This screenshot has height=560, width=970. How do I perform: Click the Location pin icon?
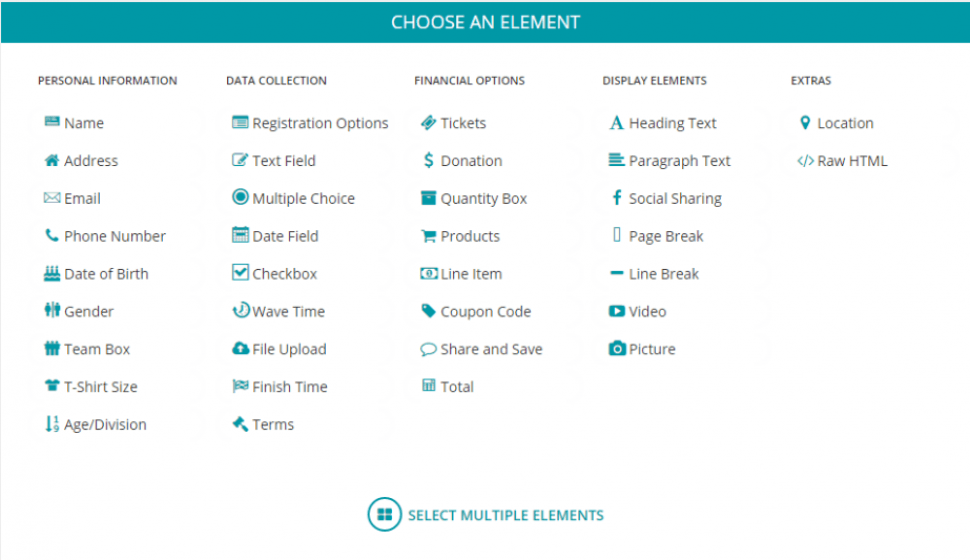(x=805, y=123)
